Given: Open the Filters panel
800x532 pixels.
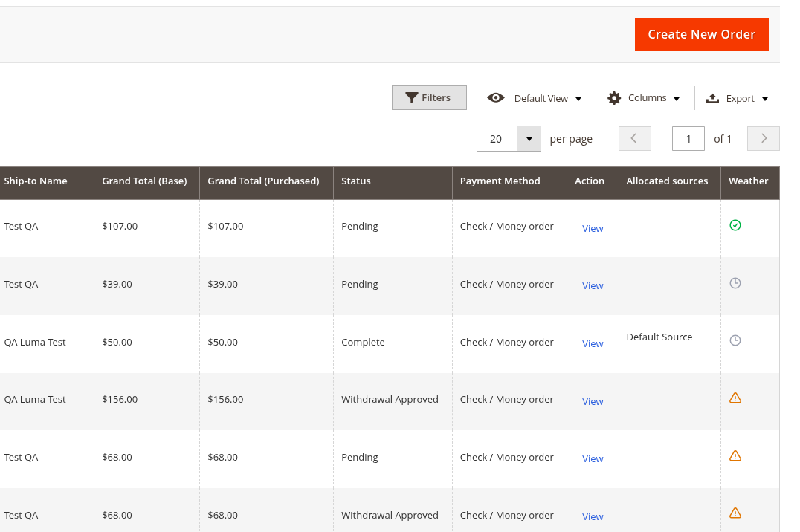Looking at the screenshot, I should (429, 97).
